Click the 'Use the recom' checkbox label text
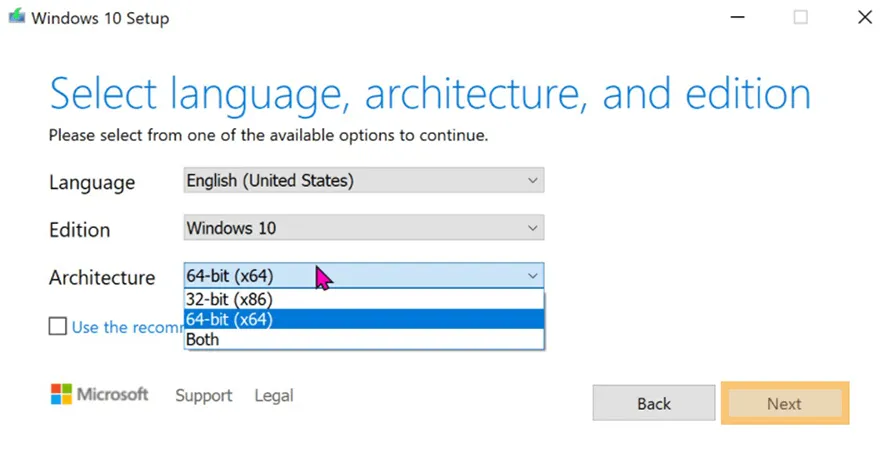 [x=127, y=327]
